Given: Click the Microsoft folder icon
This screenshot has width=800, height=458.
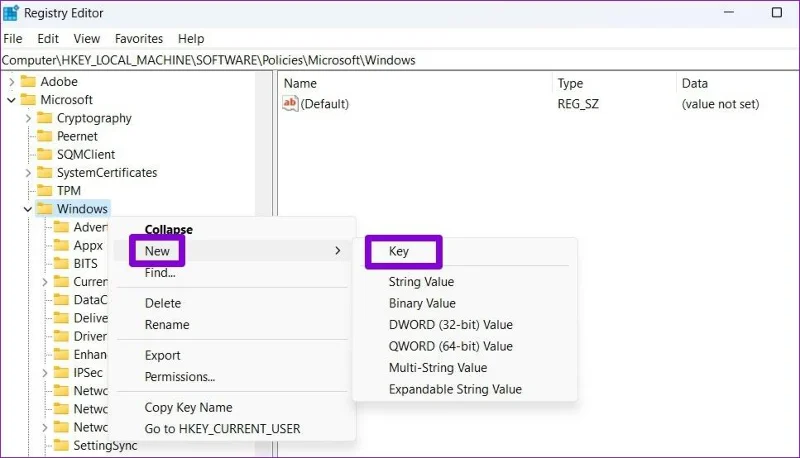Looking at the screenshot, I should pyautogui.click(x=28, y=99).
